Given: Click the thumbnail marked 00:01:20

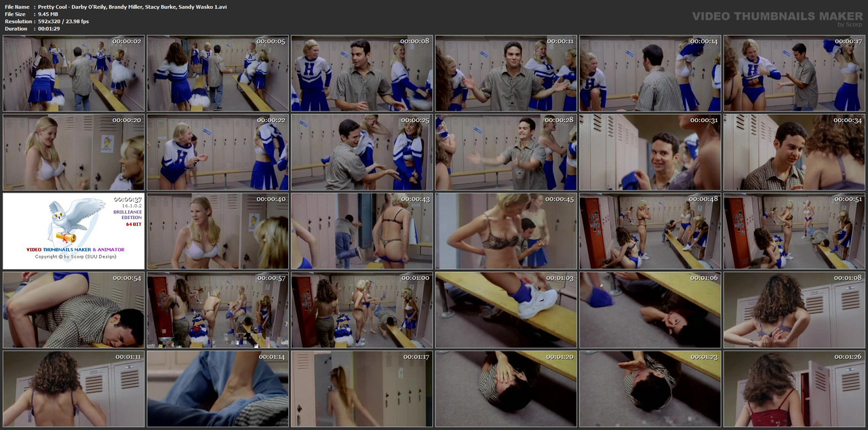Looking at the screenshot, I should point(506,389).
